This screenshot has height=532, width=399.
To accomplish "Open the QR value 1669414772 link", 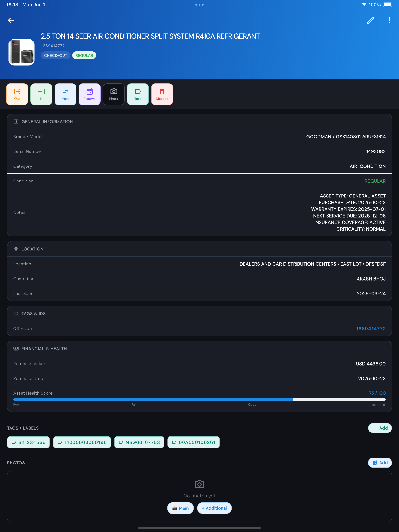I will point(371,329).
